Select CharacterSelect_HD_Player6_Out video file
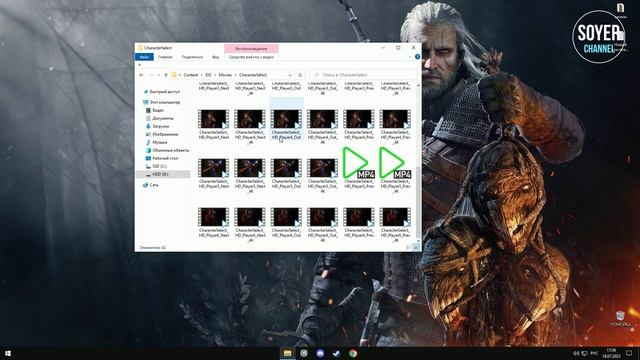Image resolution: width=640 pixels, height=360 pixels. click(x=286, y=222)
